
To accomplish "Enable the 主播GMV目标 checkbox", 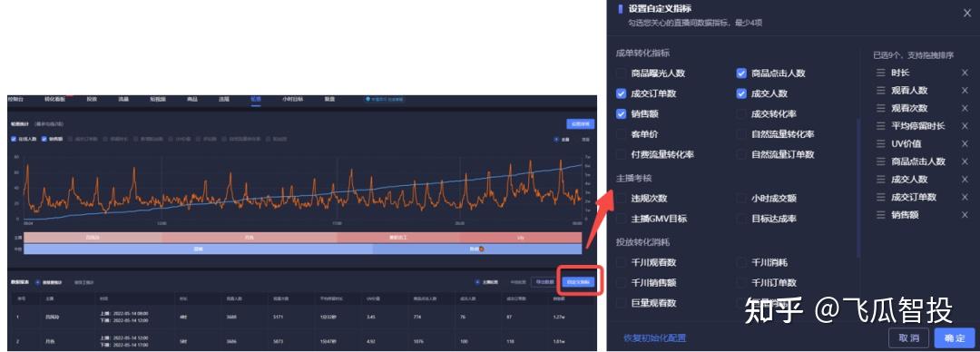I will click(x=621, y=219).
